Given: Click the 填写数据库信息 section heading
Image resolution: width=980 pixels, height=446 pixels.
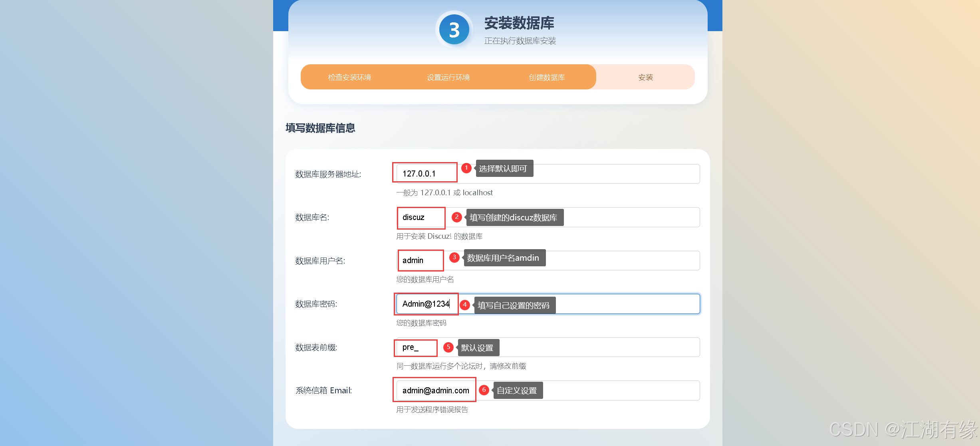Looking at the screenshot, I should [x=320, y=128].
